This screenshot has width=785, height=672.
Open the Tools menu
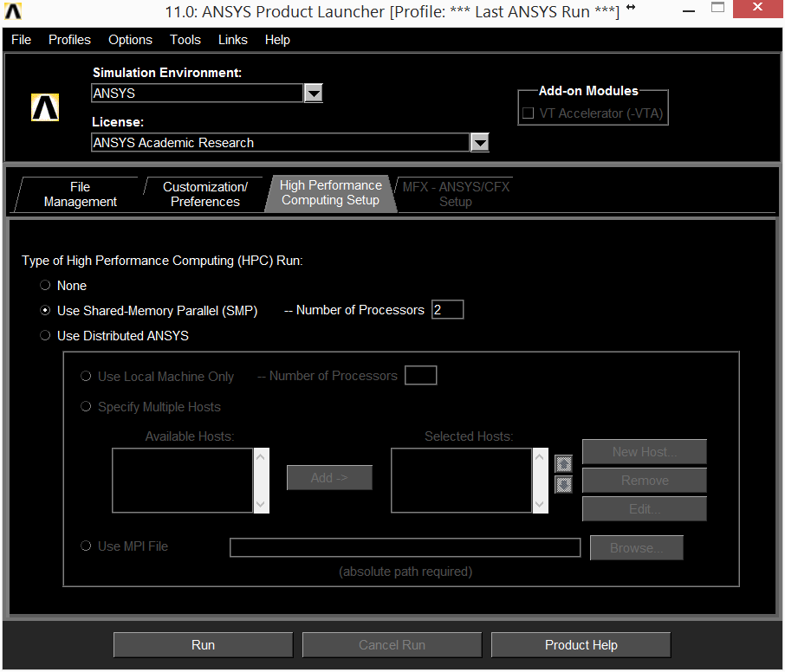coord(185,40)
